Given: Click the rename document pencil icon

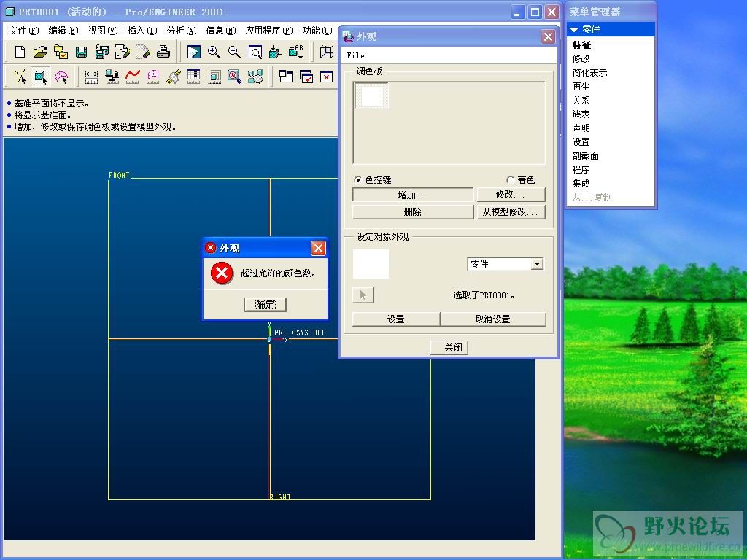Looking at the screenshot, I should point(122,52).
